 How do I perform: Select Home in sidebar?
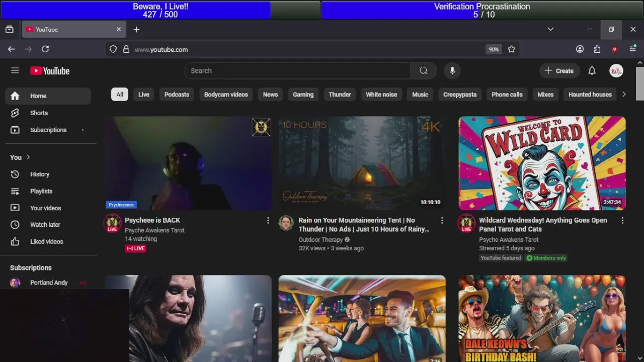coord(48,96)
